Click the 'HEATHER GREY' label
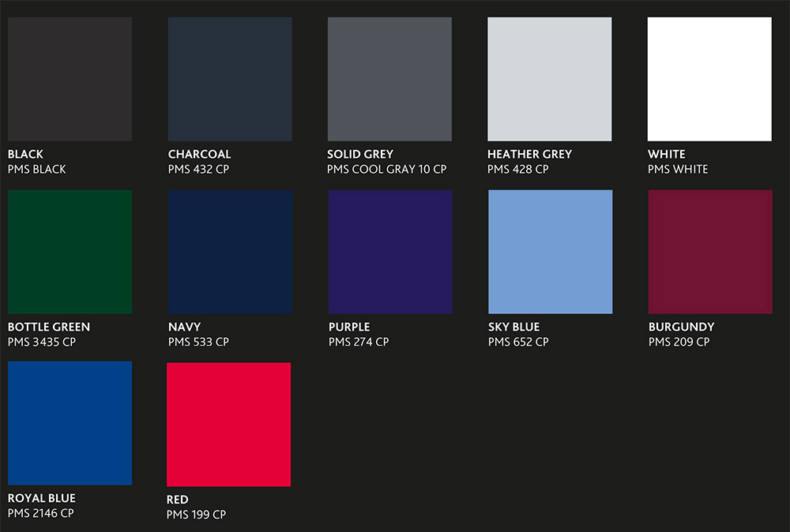 point(529,154)
